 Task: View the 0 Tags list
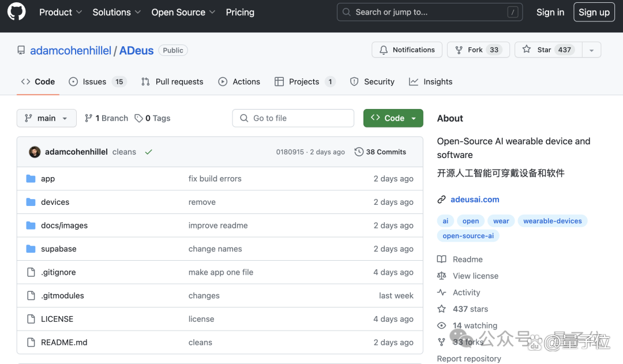pos(152,118)
